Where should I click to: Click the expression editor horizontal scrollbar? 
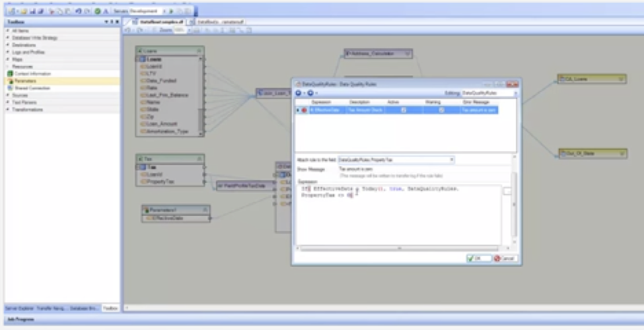396,248
